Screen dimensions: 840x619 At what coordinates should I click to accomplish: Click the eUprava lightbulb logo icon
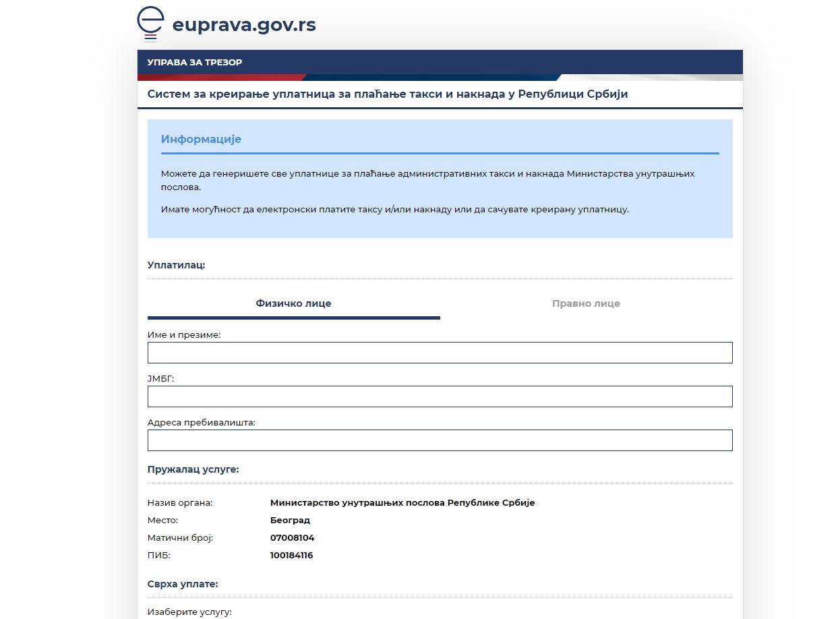tap(150, 24)
